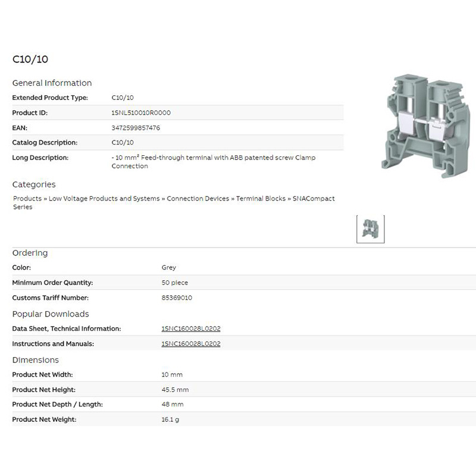476x476 pixels.
Task: Select Product Net Width value 10 mm
Action: (x=172, y=375)
